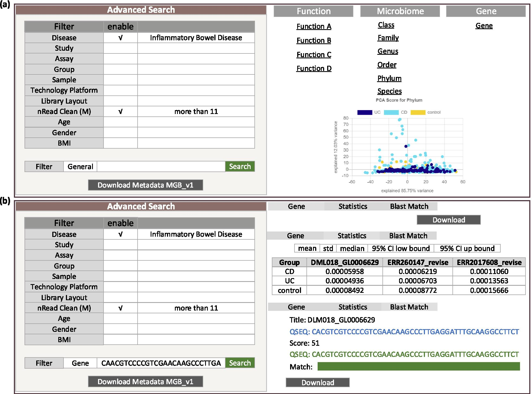Select the CD row value 0.00005958
Image resolution: width=532 pixels, height=394 pixels.
345,272
